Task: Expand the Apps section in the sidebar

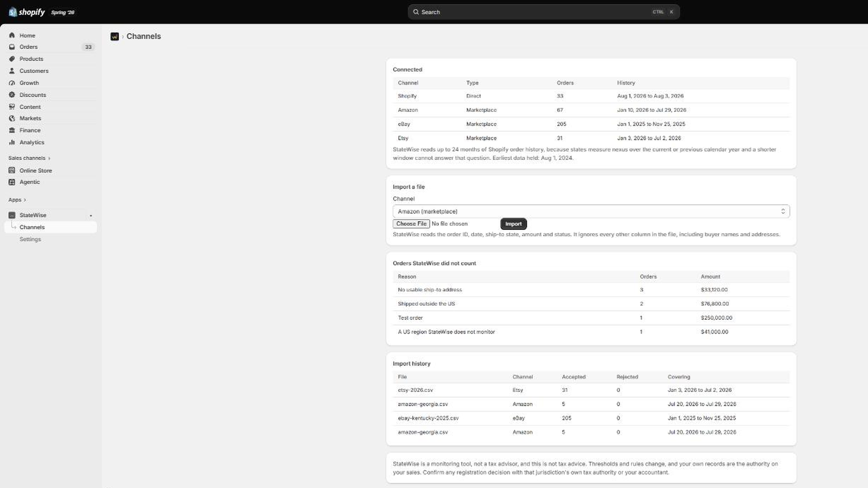Action: pyautogui.click(x=17, y=200)
